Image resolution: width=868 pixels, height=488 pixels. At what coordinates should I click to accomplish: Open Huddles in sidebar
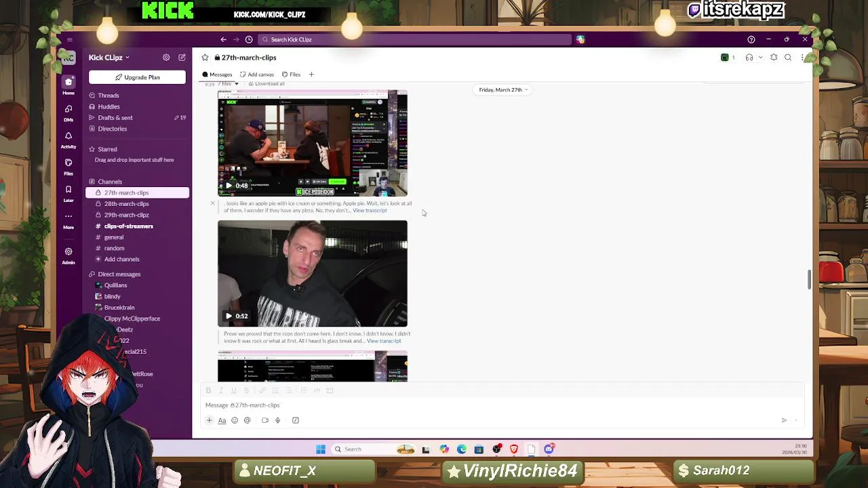tap(108, 106)
